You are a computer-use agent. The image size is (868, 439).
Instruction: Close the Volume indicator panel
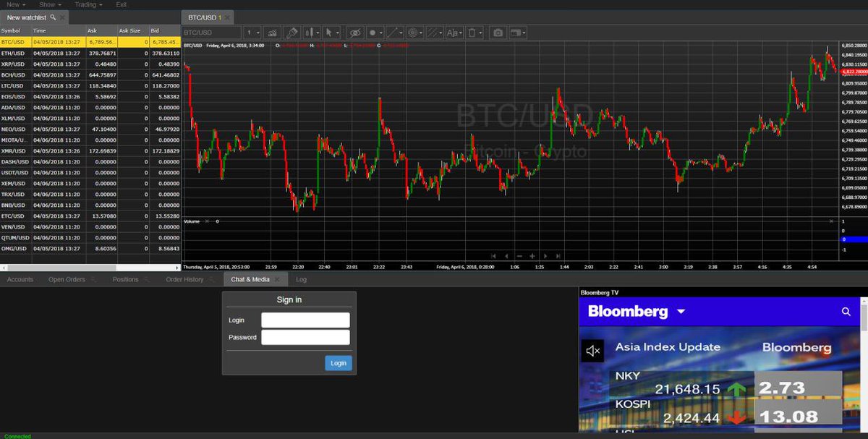coord(206,221)
